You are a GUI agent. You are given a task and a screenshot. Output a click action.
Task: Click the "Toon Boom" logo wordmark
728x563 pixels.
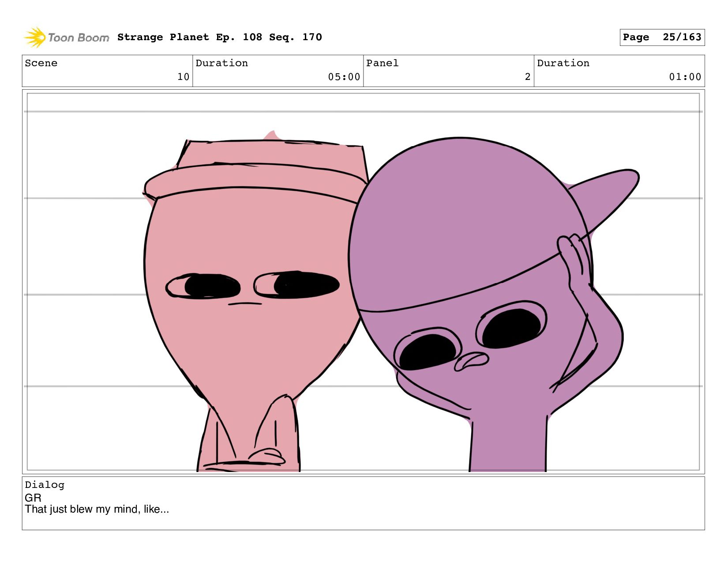tap(79, 38)
